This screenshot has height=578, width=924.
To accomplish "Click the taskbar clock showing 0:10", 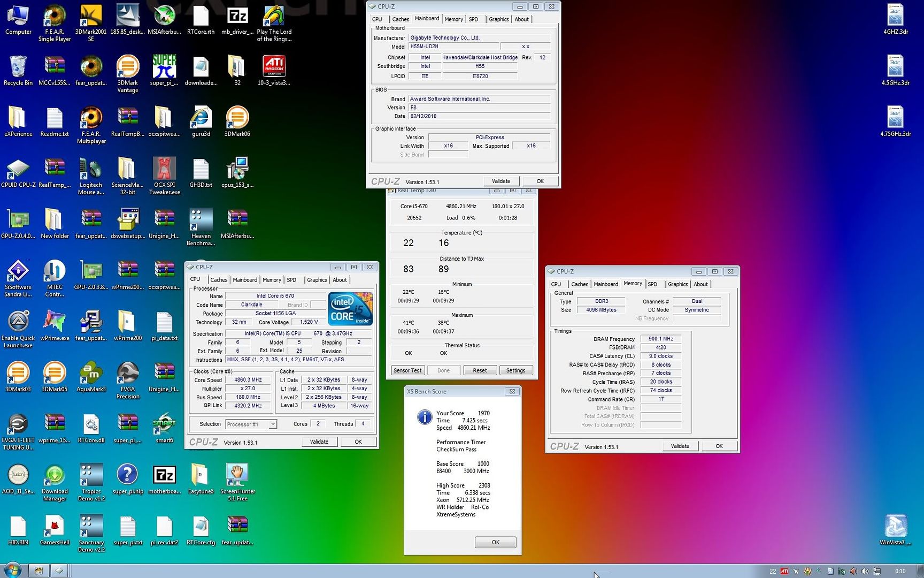I will coord(900,571).
